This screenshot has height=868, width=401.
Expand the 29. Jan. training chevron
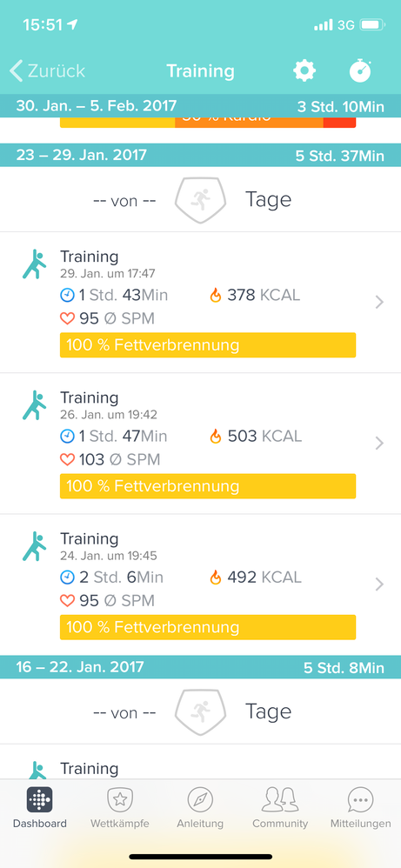pos(379,302)
